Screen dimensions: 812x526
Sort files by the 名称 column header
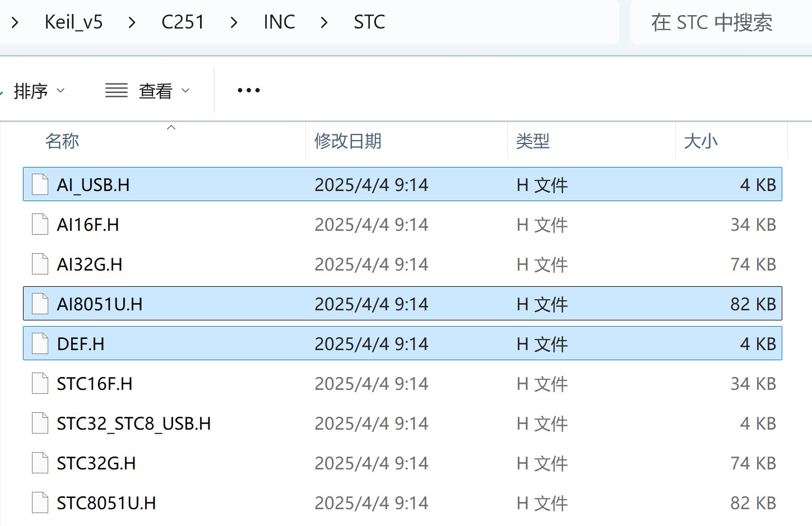point(62,141)
